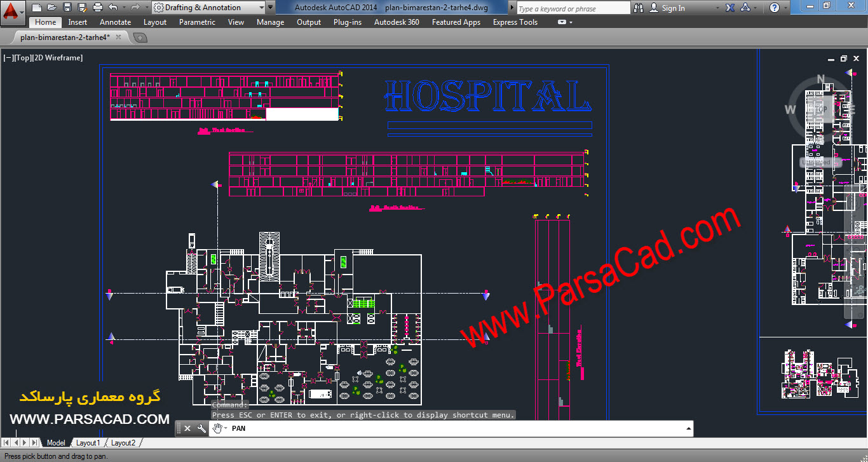Click the Plot printer icon
Image resolution: width=868 pixels, height=462 pixels.
click(x=97, y=8)
